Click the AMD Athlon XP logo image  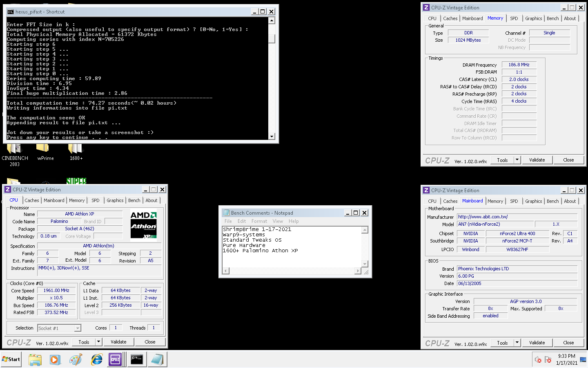[x=143, y=224]
